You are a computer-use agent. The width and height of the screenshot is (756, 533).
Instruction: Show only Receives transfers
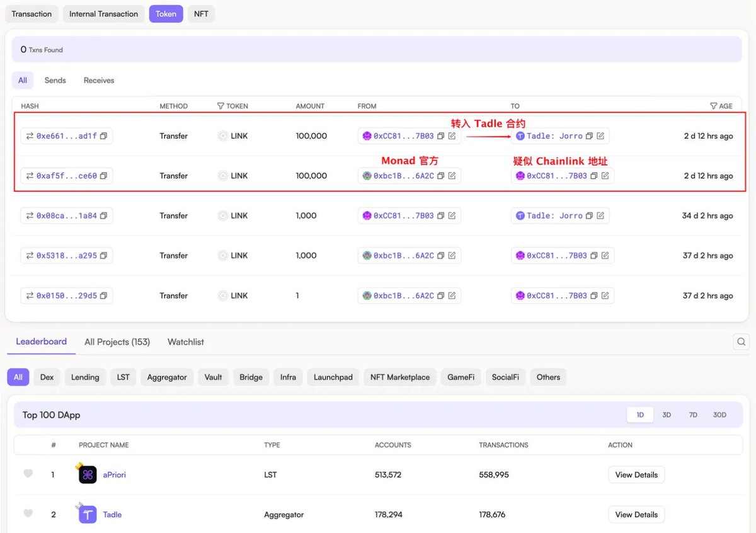coord(99,81)
